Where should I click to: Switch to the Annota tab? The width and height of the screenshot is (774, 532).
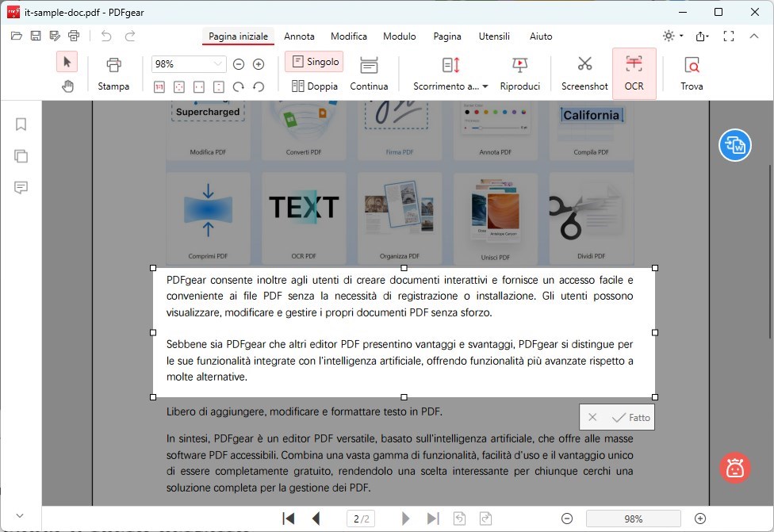pyautogui.click(x=299, y=36)
